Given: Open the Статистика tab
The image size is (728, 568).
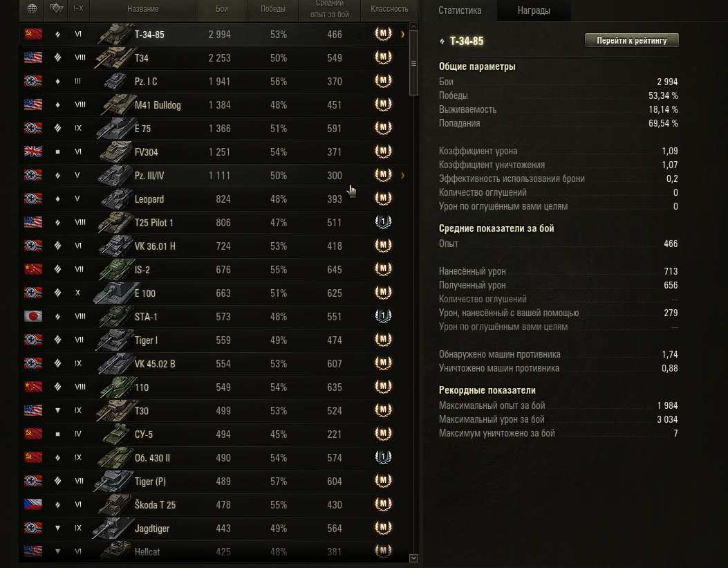Looking at the screenshot, I should tap(460, 10).
